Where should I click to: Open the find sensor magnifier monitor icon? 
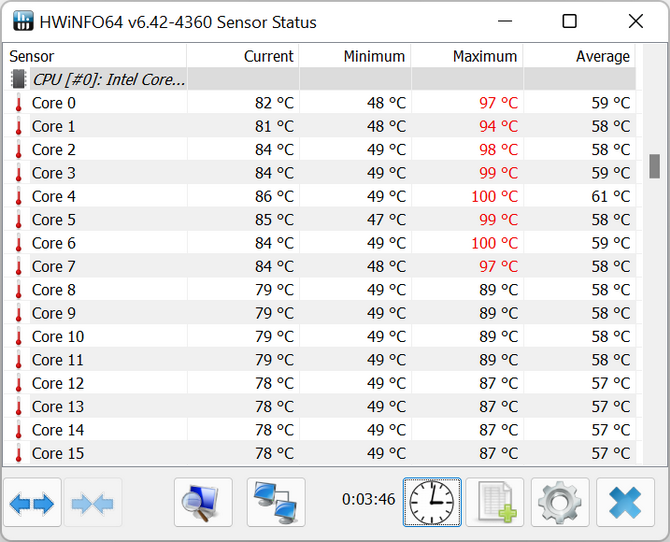coord(203,502)
